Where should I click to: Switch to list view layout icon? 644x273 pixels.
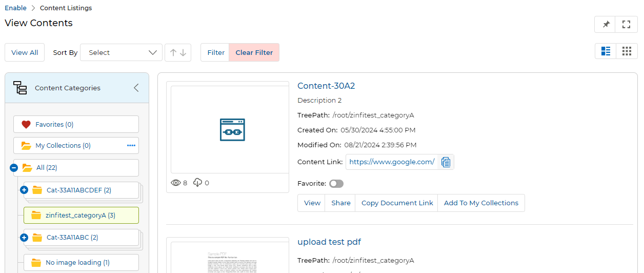tap(606, 51)
